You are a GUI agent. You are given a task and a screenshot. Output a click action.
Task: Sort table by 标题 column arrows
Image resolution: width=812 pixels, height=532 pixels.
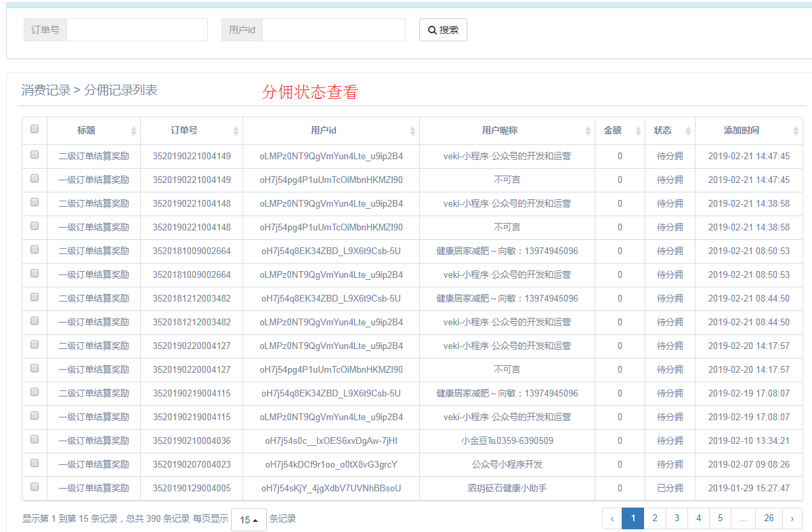tap(133, 131)
